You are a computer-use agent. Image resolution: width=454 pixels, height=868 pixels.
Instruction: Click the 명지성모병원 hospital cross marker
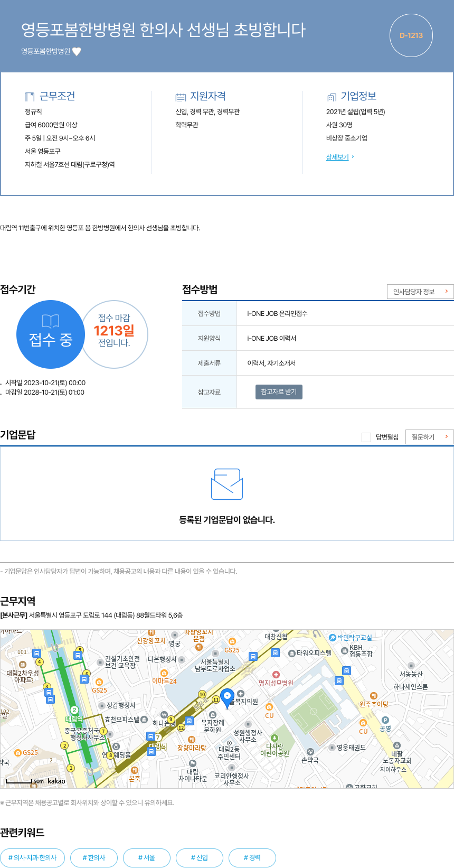pos(276,675)
